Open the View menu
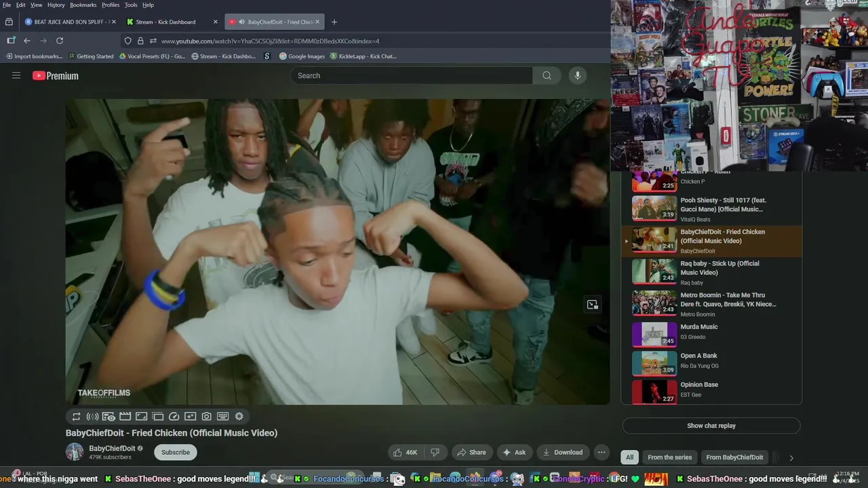Screen dimensions: 868x488 pyautogui.click(x=36, y=5)
